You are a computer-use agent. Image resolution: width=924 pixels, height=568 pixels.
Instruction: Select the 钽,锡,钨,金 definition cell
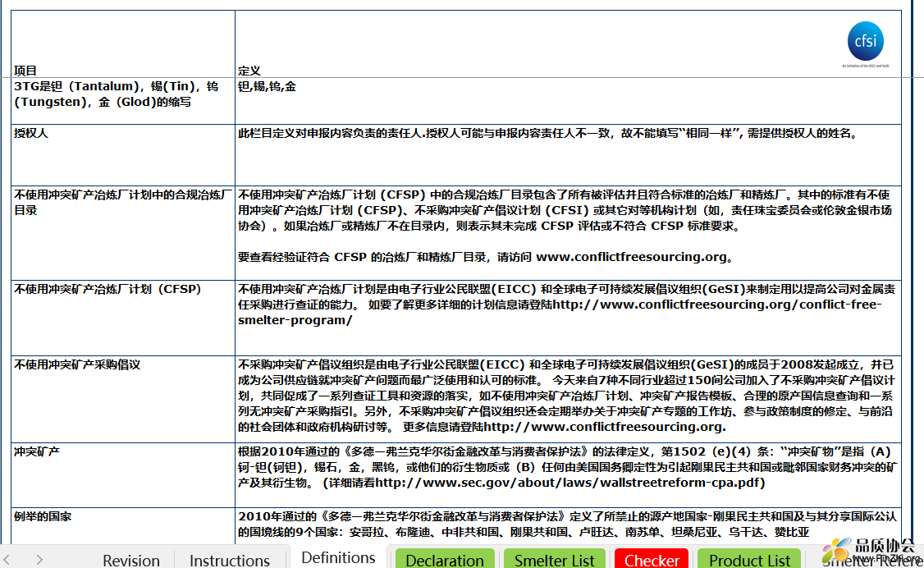coord(568,101)
